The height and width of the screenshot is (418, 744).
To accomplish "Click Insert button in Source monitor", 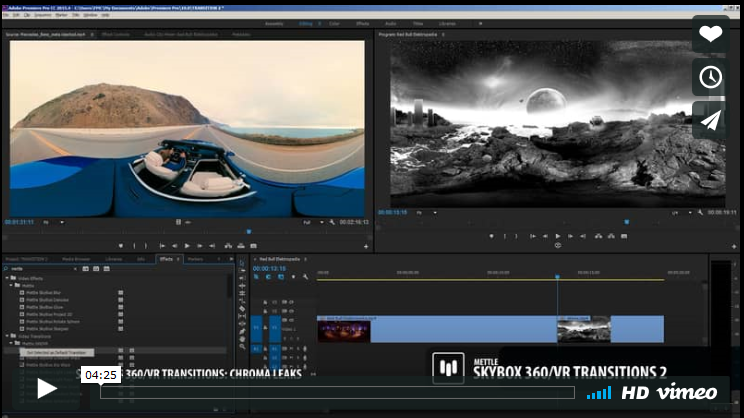I will click(x=228, y=246).
